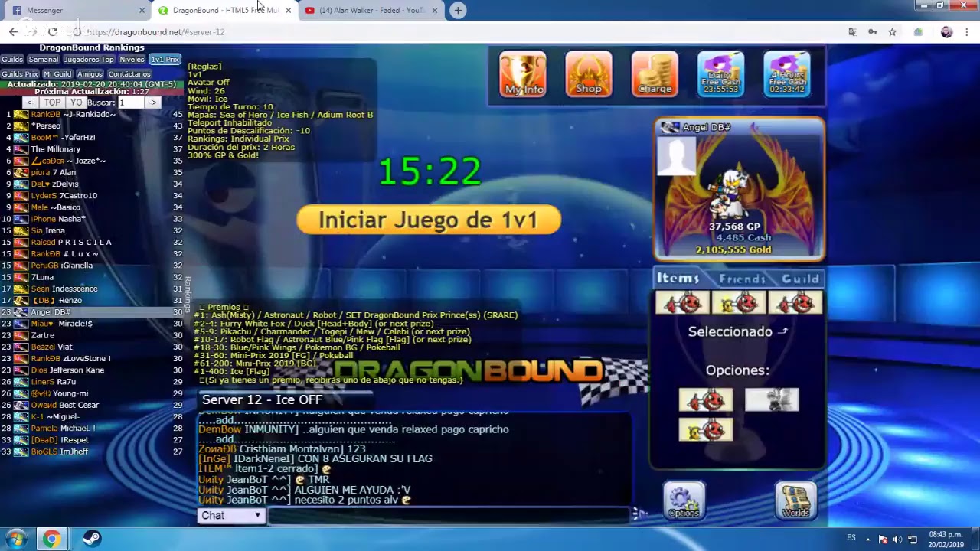
Task: Switch to the Guild panel tab
Action: pos(800,279)
